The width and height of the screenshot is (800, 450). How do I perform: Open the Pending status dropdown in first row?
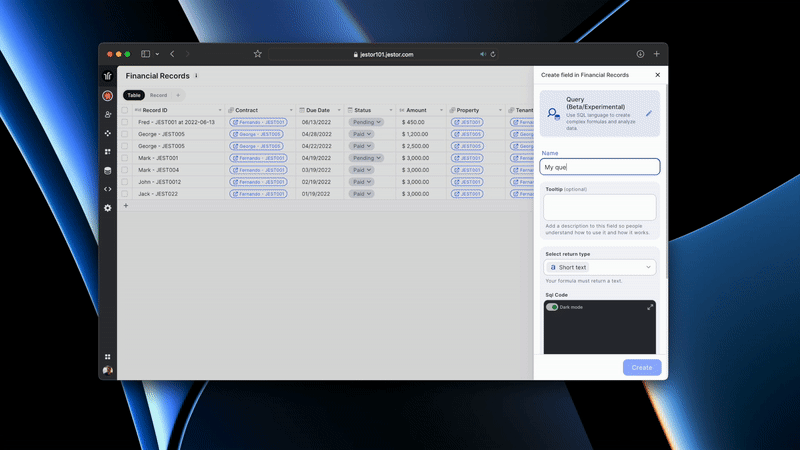(x=365, y=122)
